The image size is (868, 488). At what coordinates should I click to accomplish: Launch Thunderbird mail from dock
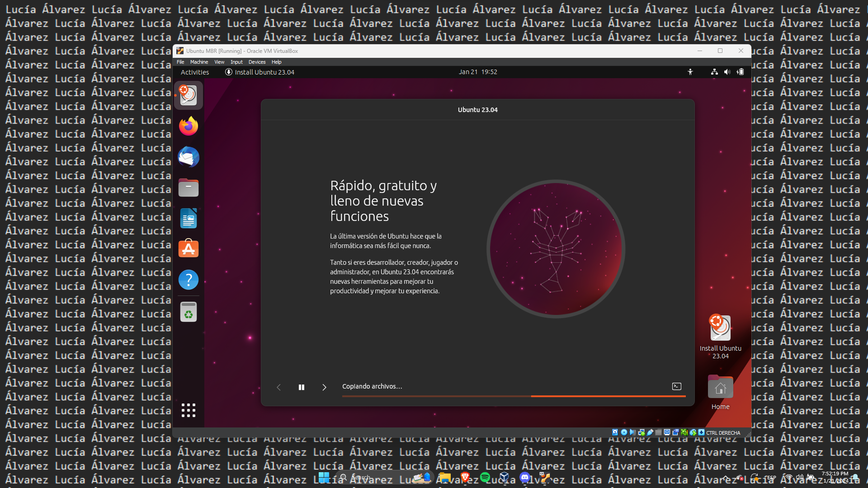coord(189,157)
